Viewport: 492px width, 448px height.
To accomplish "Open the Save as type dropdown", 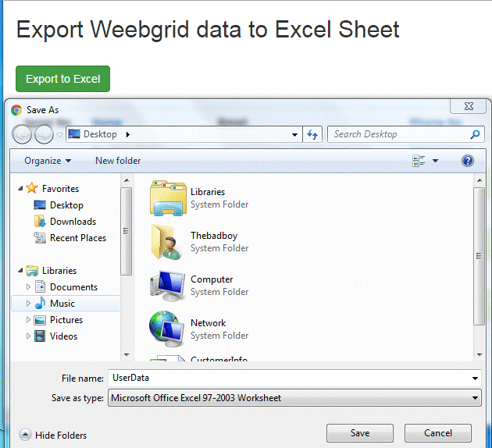I will click(x=294, y=398).
